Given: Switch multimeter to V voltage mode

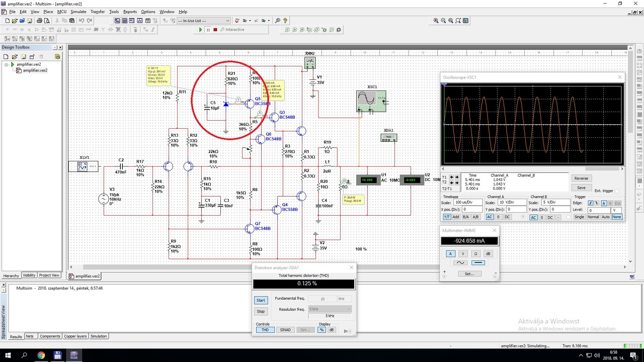Looking at the screenshot, I should point(463,253).
